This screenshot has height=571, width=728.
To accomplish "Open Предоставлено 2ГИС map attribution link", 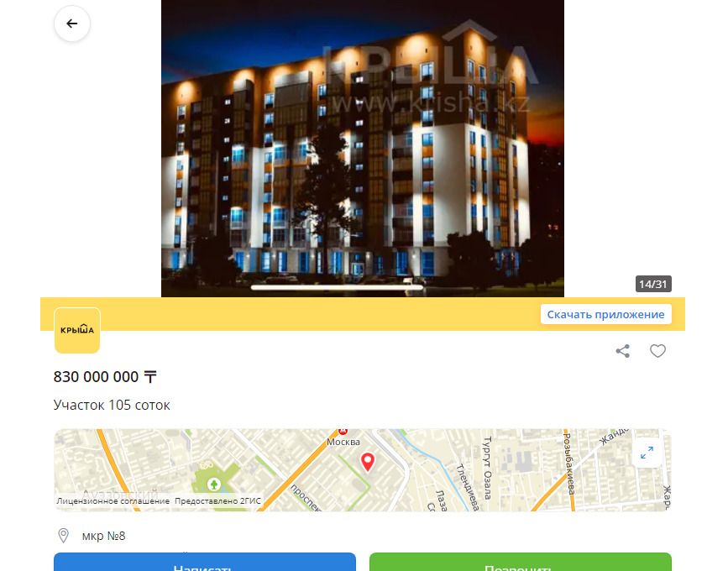I will click(x=217, y=501).
